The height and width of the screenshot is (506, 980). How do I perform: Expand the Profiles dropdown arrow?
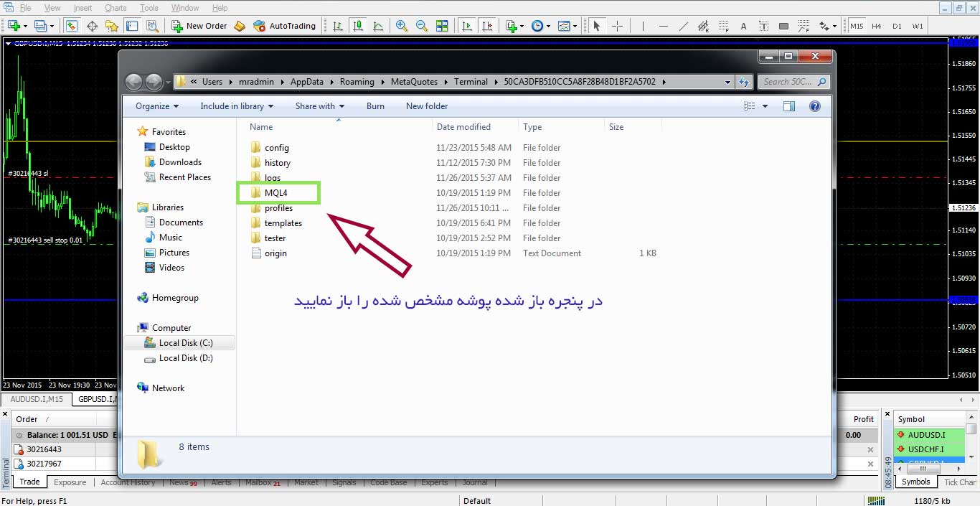pyautogui.click(x=52, y=26)
